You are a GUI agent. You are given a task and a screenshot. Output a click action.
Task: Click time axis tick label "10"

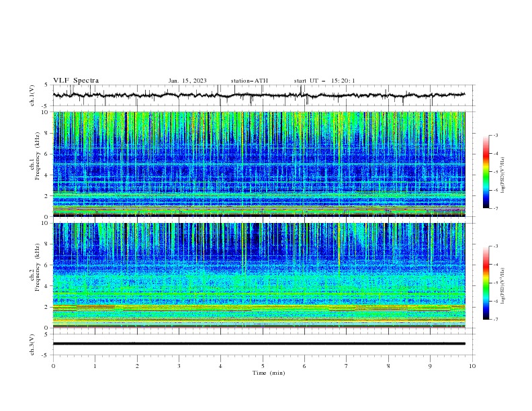(x=472, y=366)
